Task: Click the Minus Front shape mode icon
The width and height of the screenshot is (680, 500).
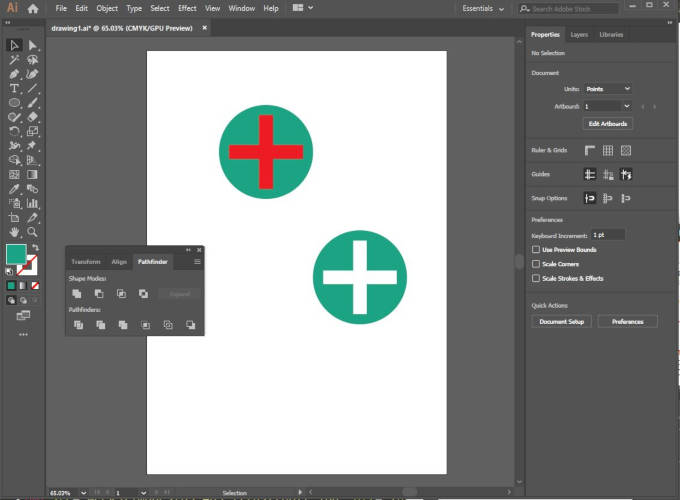Action: (x=99, y=294)
